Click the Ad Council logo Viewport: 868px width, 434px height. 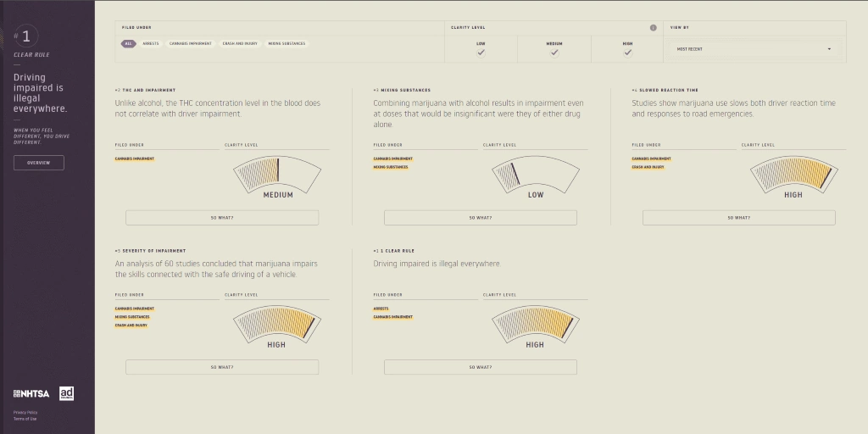point(67,392)
